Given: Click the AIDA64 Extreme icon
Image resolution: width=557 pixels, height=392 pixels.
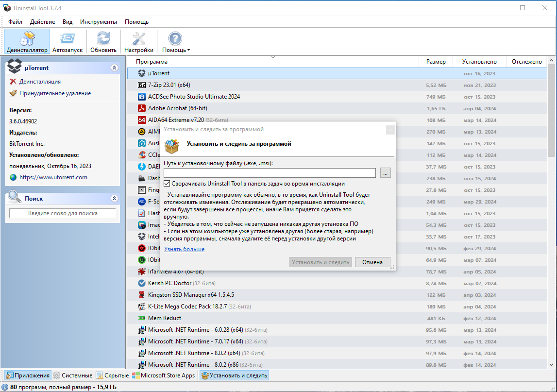Looking at the screenshot, I should [142, 120].
